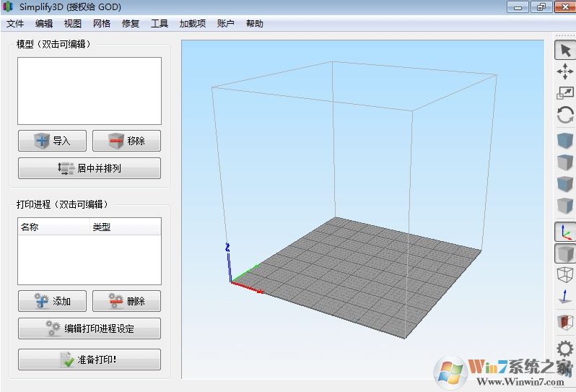
Task: Pick the rotate models tool
Action: click(x=565, y=115)
